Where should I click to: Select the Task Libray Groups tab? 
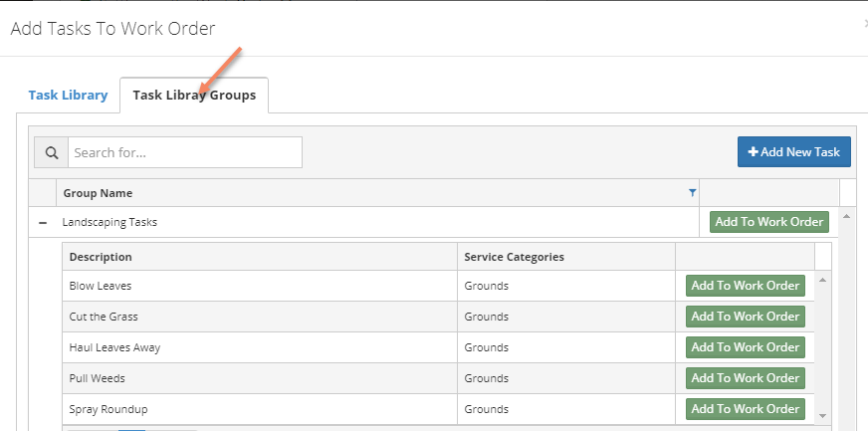coord(194,96)
